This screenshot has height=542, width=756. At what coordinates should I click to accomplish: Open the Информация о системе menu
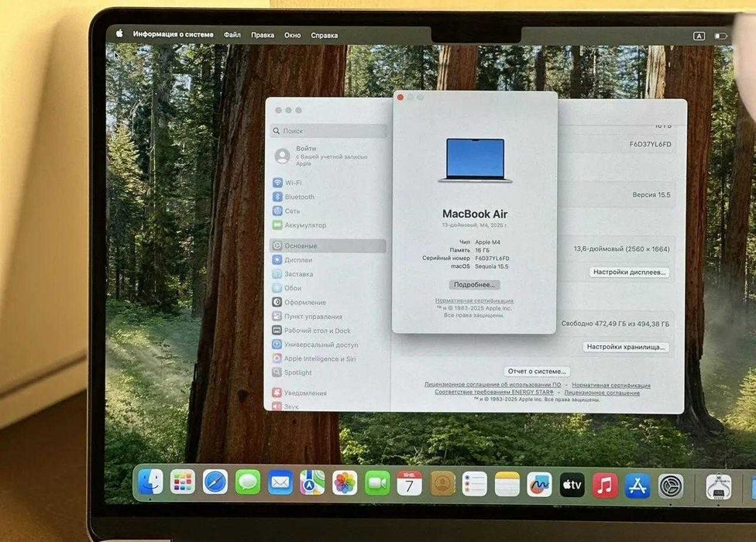[173, 34]
